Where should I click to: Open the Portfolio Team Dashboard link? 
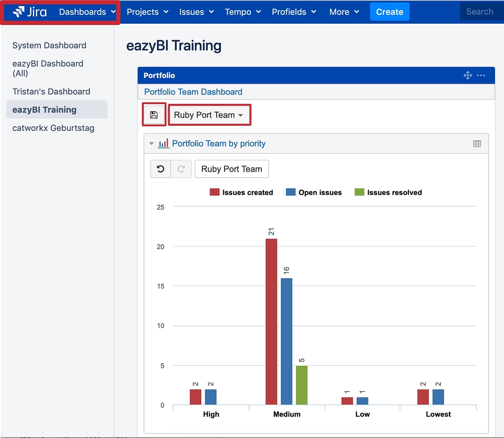tap(193, 92)
